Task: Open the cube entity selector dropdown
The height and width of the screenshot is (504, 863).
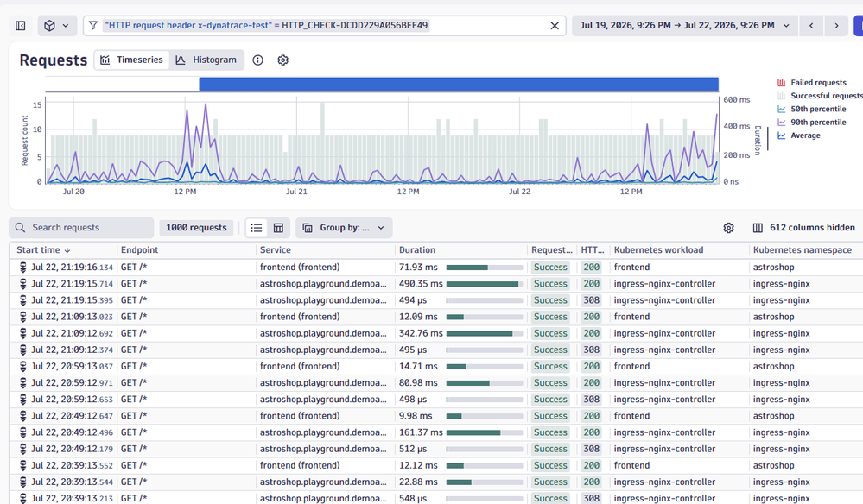Action: point(57,26)
